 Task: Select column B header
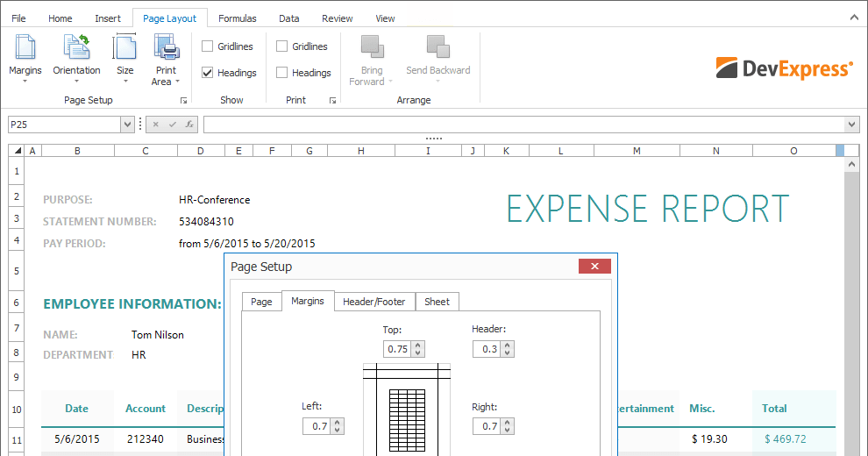pyautogui.click(x=77, y=151)
